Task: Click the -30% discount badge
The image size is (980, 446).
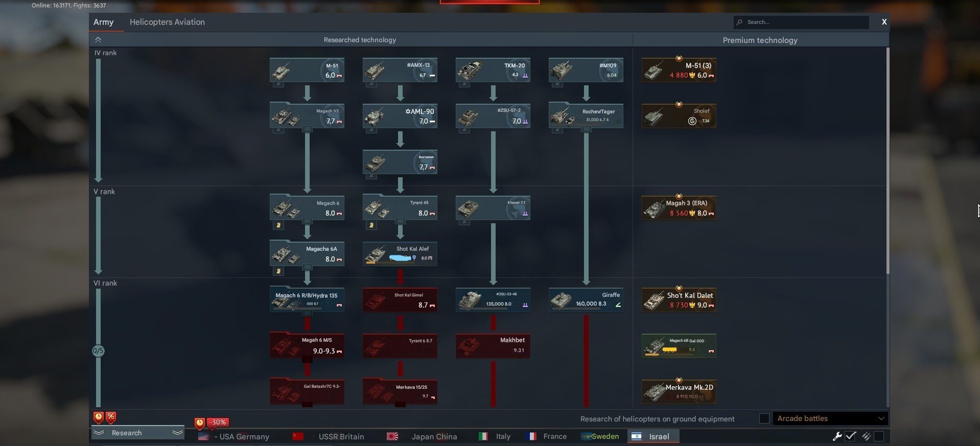Action: (x=218, y=422)
